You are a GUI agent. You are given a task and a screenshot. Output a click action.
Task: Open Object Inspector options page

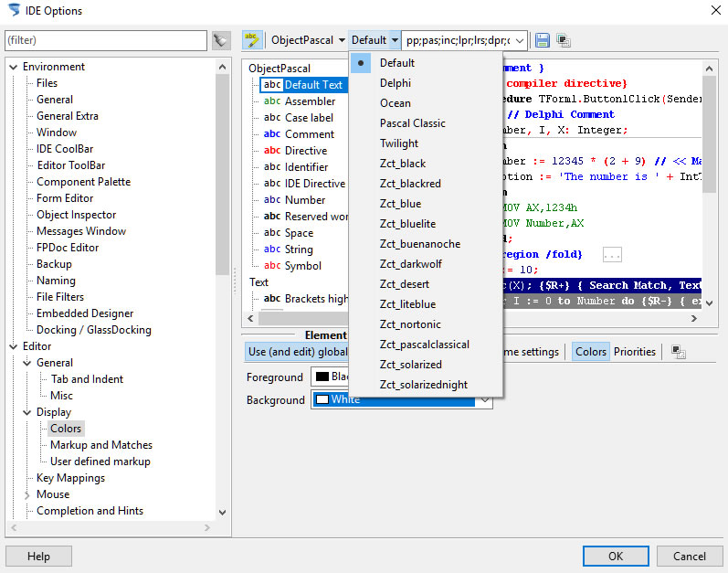point(76,215)
